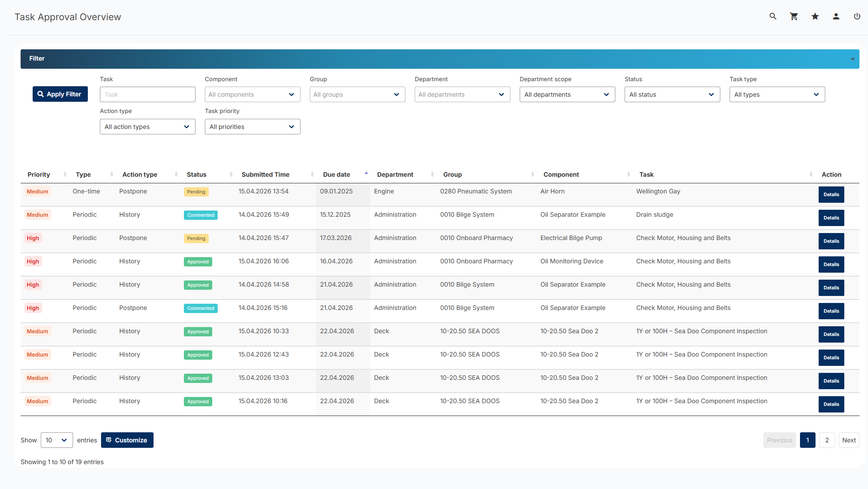Sort by Due date column arrow
868x489 pixels.
[366, 174]
